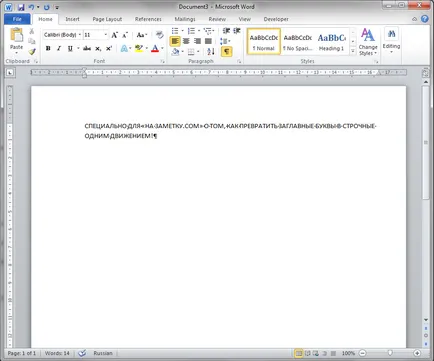Toggle bold formatting
Image resolution: width=434 pixels, height=361 pixels.
click(x=48, y=49)
